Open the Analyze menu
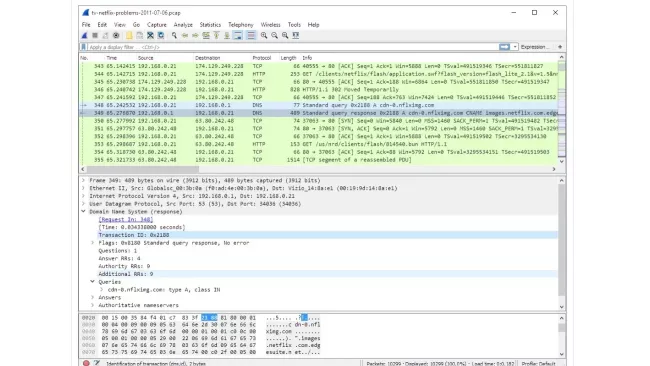650x366 pixels. coord(183,25)
